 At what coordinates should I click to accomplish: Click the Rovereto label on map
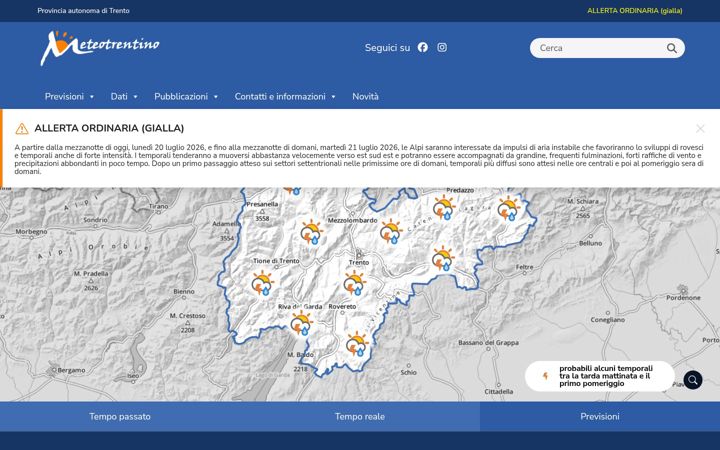[x=343, y=306]
